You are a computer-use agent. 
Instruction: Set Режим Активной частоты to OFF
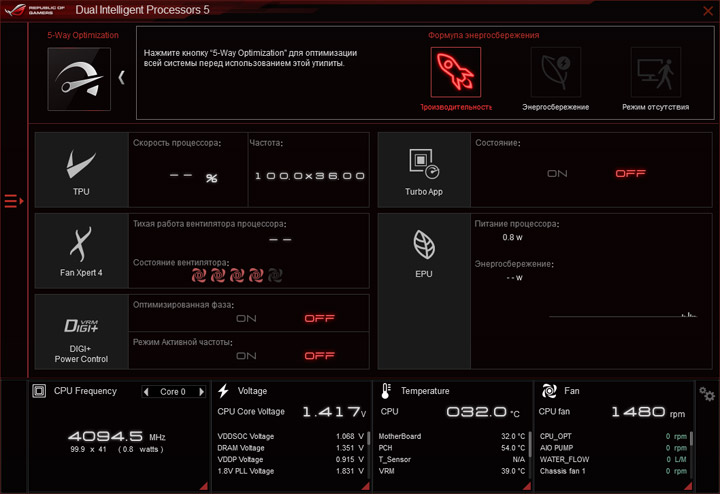click(x=320, y=356)
